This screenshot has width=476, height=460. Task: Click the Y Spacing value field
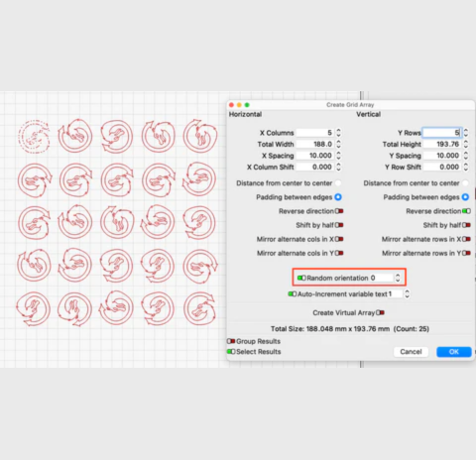(x=442, y=156)
